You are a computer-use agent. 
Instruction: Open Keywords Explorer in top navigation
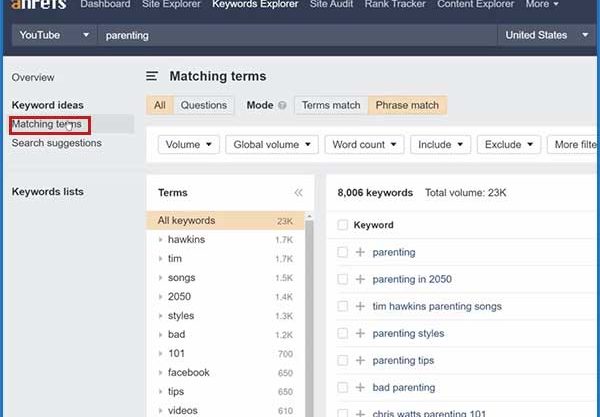(255, 4)
